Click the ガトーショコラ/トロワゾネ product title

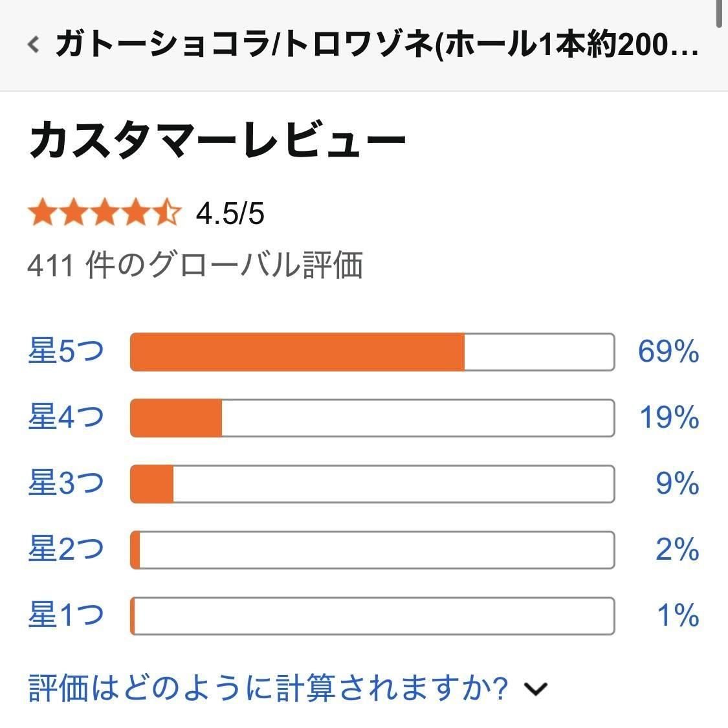(377, 45)
